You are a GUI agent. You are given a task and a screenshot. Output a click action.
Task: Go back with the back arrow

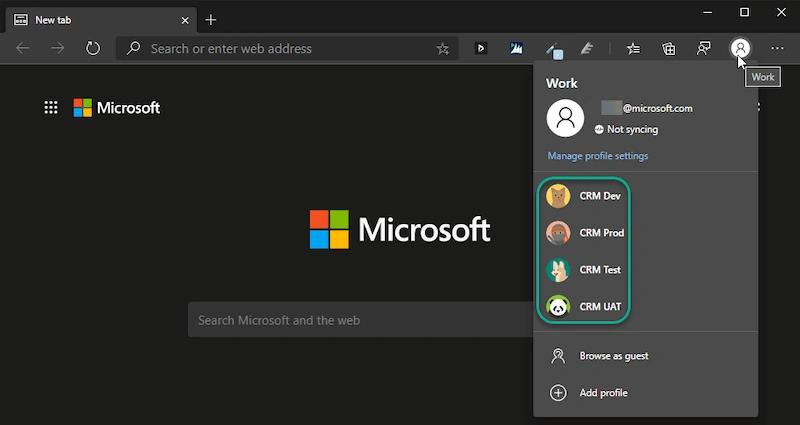[22, 48]
